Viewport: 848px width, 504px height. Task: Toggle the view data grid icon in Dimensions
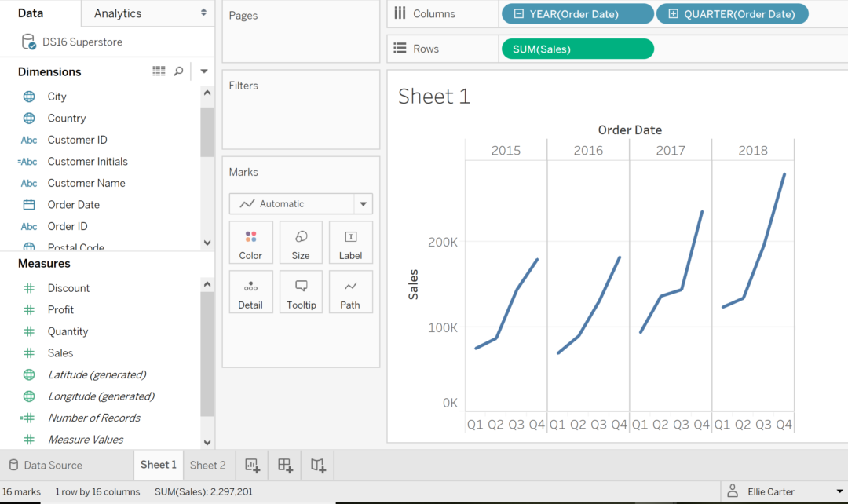(159, 71)
